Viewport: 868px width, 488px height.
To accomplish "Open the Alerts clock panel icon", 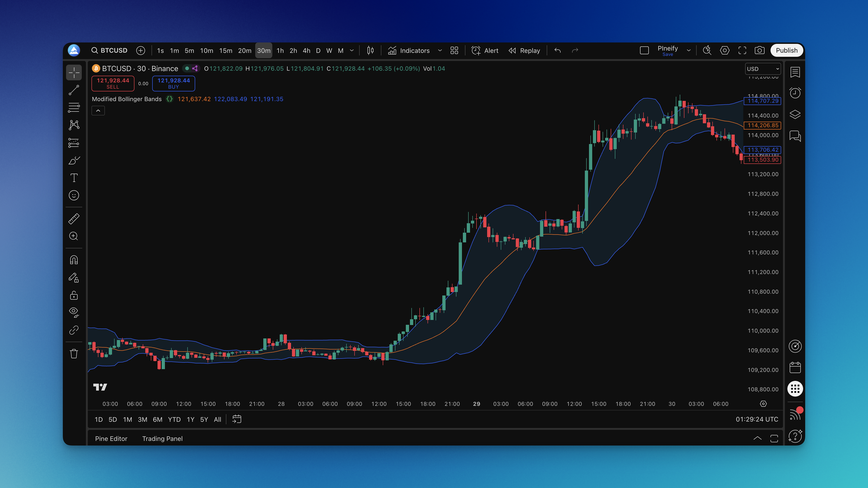I will [x=795, y=93].
